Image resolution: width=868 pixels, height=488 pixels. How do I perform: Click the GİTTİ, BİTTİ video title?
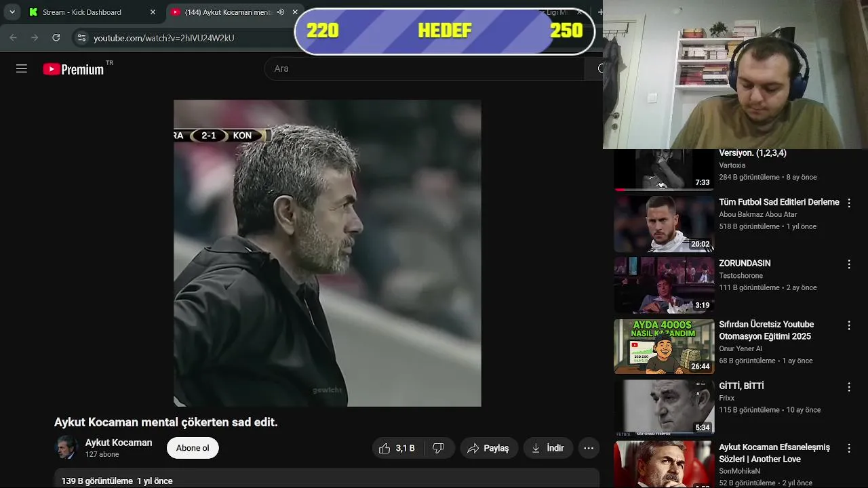tap(741, 386)
